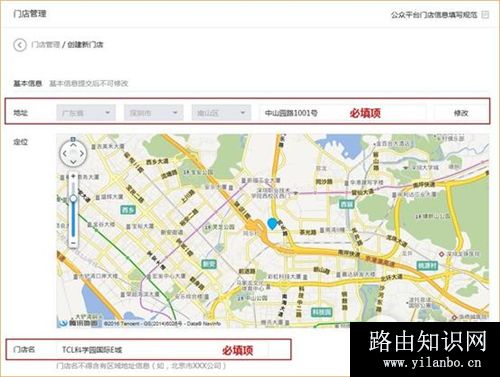The height and width of the screenshot is (377, 500).
Task: Click the 桃源村 metro station marker
Action: pyautogui.click(x=427, y=266)
